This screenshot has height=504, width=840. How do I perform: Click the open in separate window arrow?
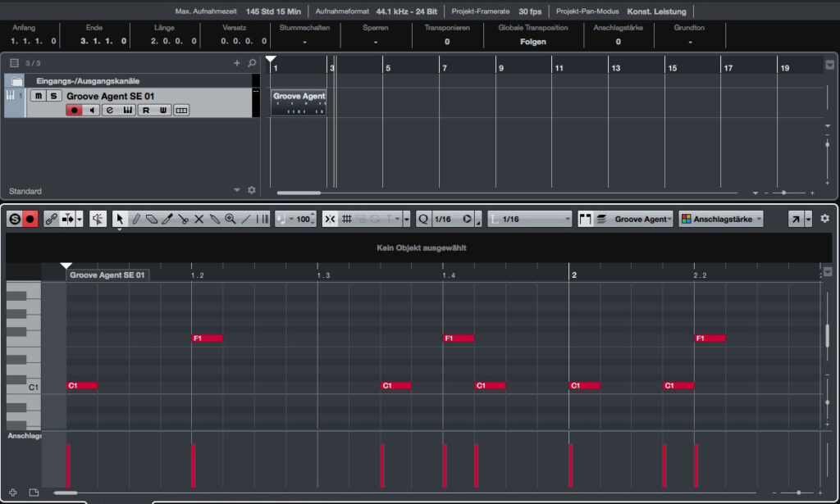pyautogui.click(x=796, y=219)
